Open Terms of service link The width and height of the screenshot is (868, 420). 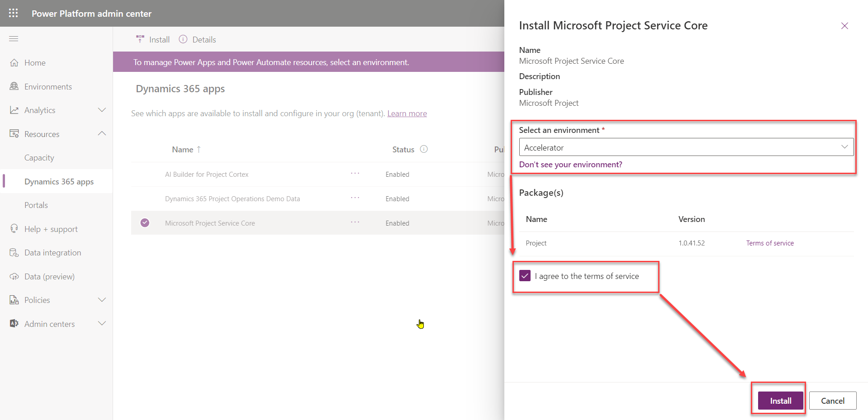(770, 243)
